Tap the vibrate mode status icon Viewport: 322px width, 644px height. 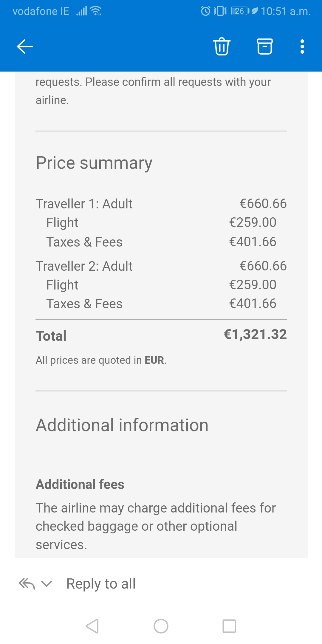tap(220, 11)
